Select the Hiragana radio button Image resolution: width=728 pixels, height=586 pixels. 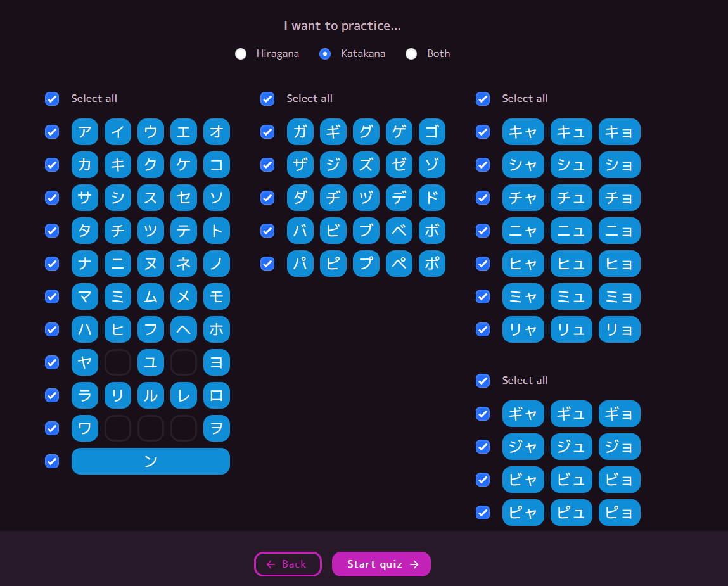[241, 54]
